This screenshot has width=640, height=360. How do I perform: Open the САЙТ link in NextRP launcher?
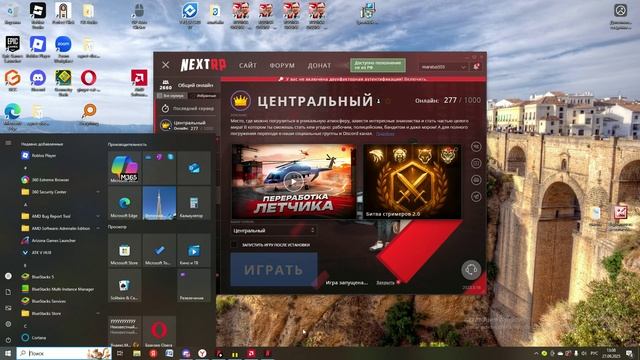(247, 65)
